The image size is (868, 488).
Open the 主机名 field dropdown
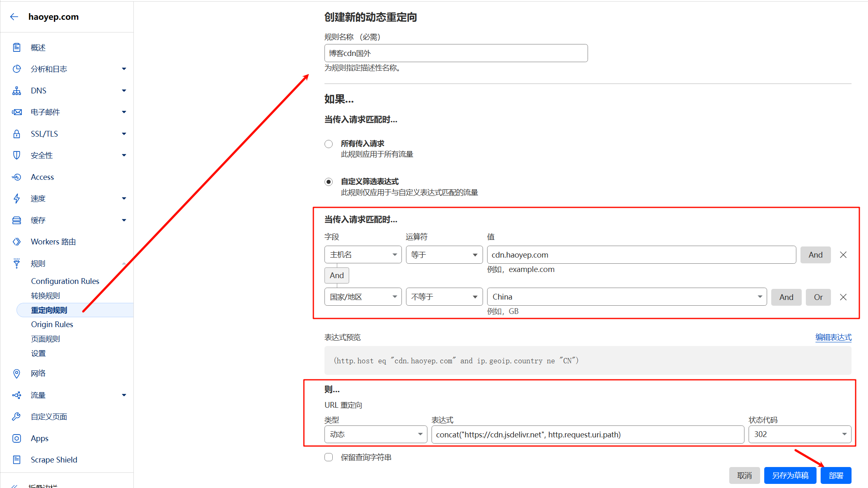point(363,255)
